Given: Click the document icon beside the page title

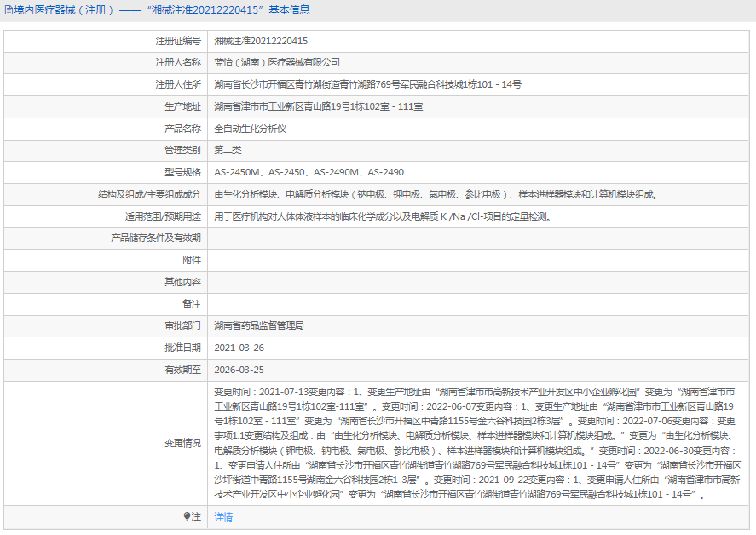Looking at the screenshot, I should [9, 10].
